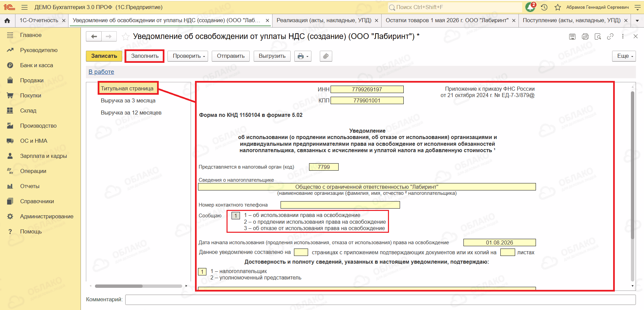Open the main hamburger menu

[x=24, y=7]
